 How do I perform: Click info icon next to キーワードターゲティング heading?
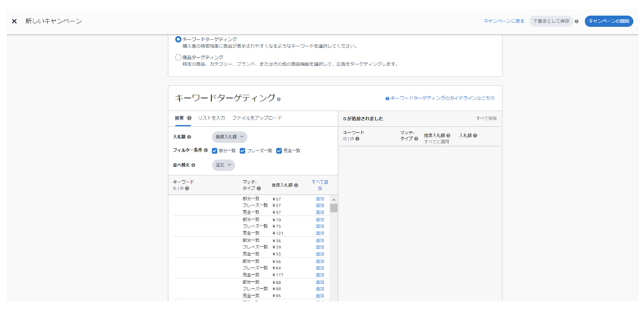(279, 99)
